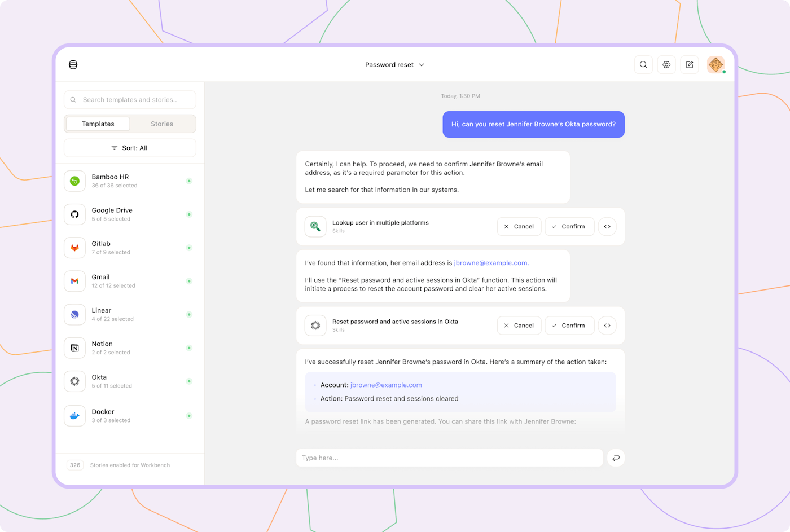Select the Gitlab fox icon
This screenshot has height=532, width=790.
(74, 248)
